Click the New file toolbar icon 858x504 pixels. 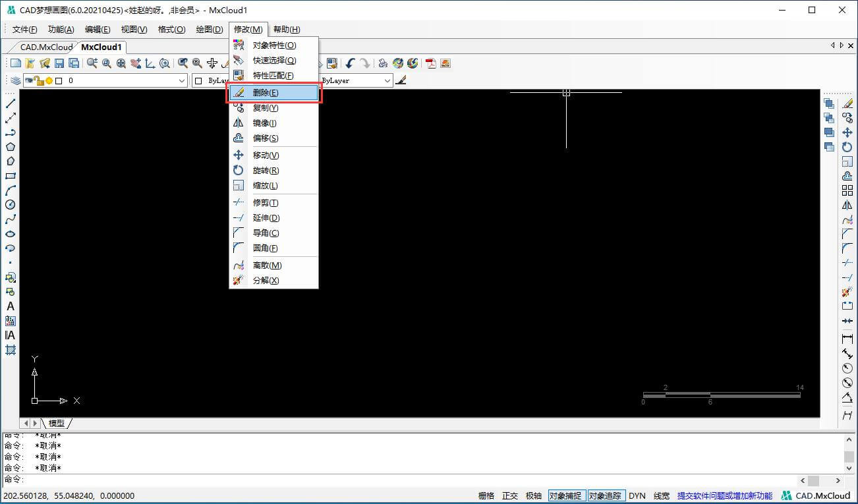(x=16, y=63)
